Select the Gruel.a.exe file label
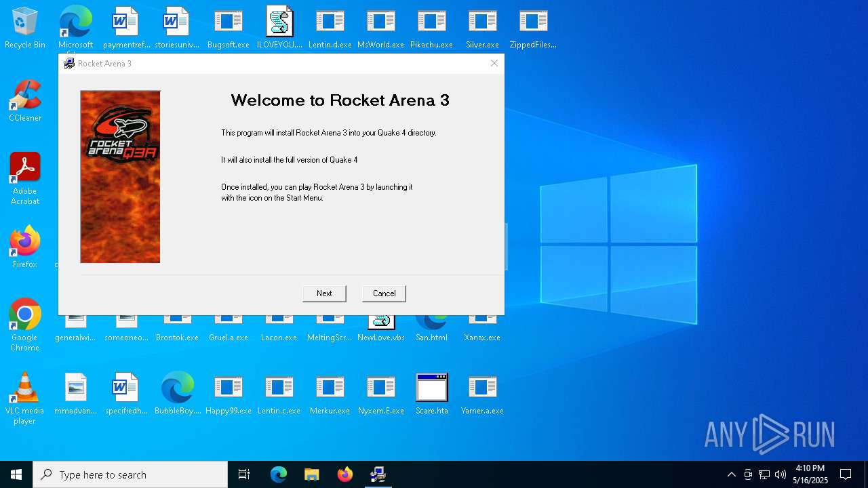Image resolution: width=868 pixels, height=488 pixels. click(229, 338)
